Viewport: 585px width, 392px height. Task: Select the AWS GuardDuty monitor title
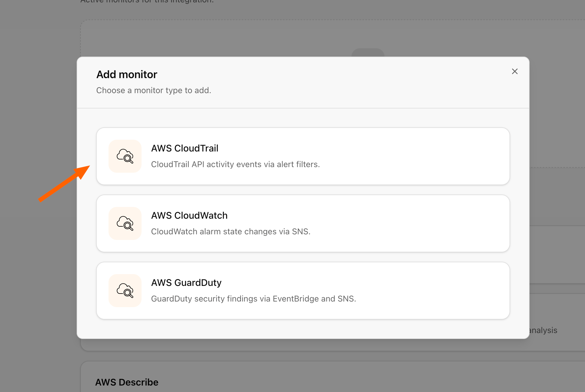(186, 283)
